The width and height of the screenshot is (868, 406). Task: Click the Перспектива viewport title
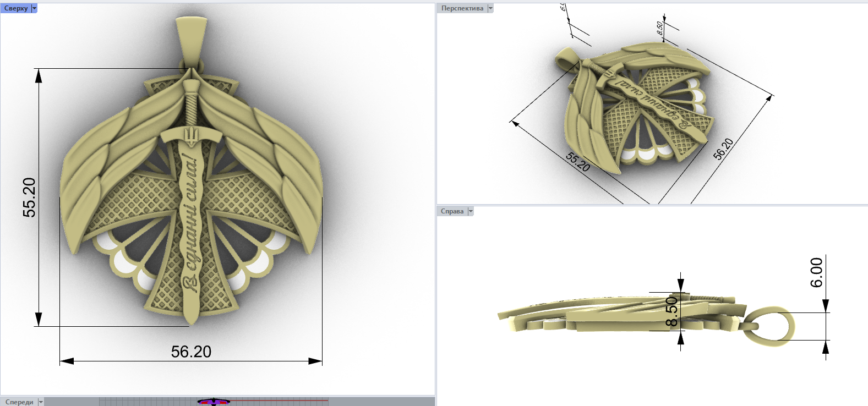click(462, 8)
